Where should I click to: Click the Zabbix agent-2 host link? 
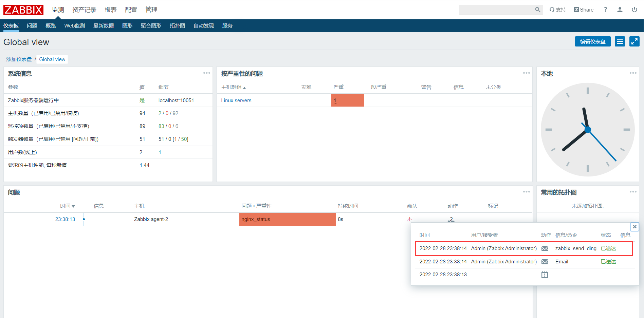pos(151,219)
